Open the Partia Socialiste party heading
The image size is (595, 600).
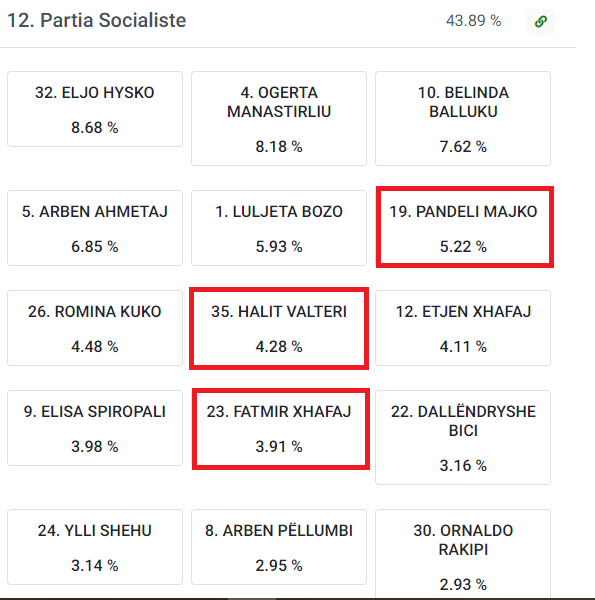[x=96, y=20]
